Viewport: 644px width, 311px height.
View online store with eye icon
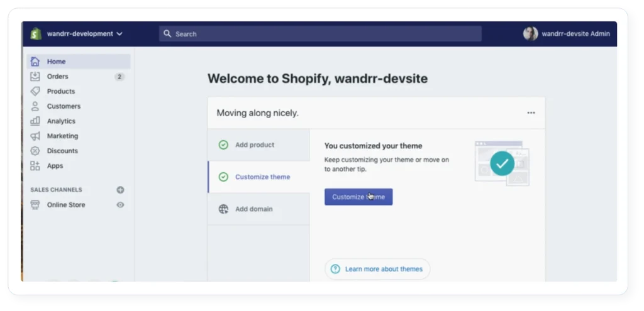pyautogui.click(x=120, y=205)
